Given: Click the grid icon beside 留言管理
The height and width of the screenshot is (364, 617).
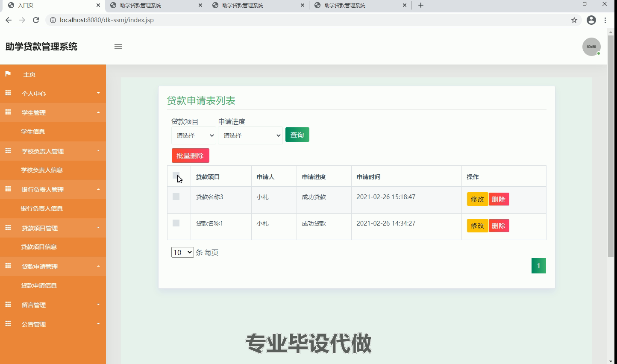Looking at the screenshot, I should 8,305.
